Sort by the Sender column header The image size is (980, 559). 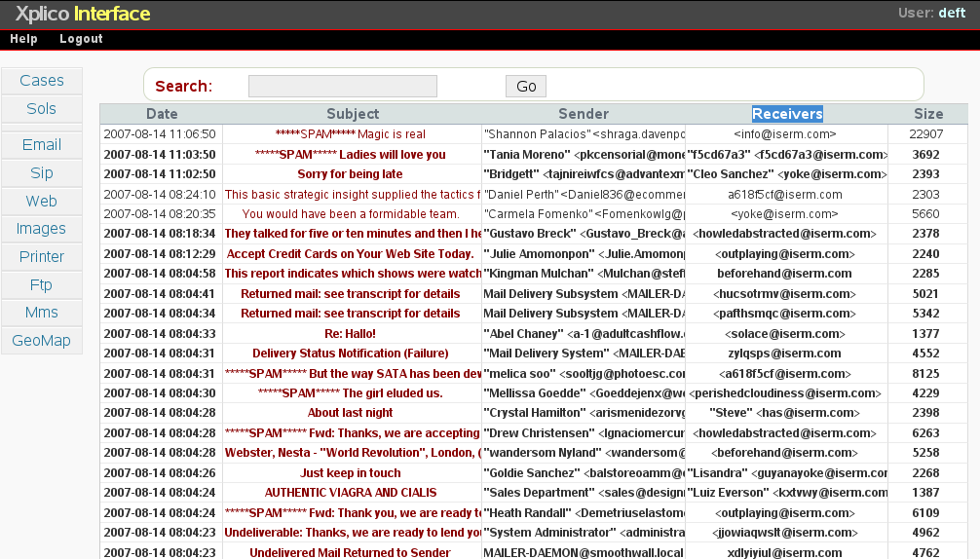(584, 114)
